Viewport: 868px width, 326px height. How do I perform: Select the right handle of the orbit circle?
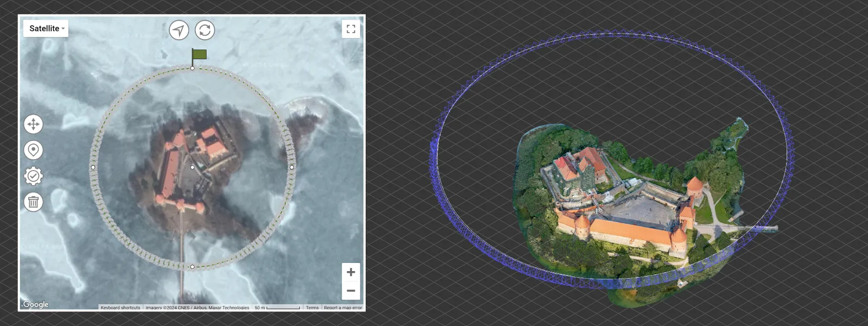click(x=292, y=167)
